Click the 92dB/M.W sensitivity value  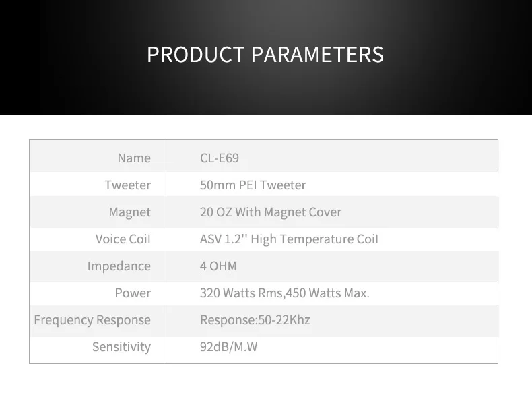click(x=229, y=346)
